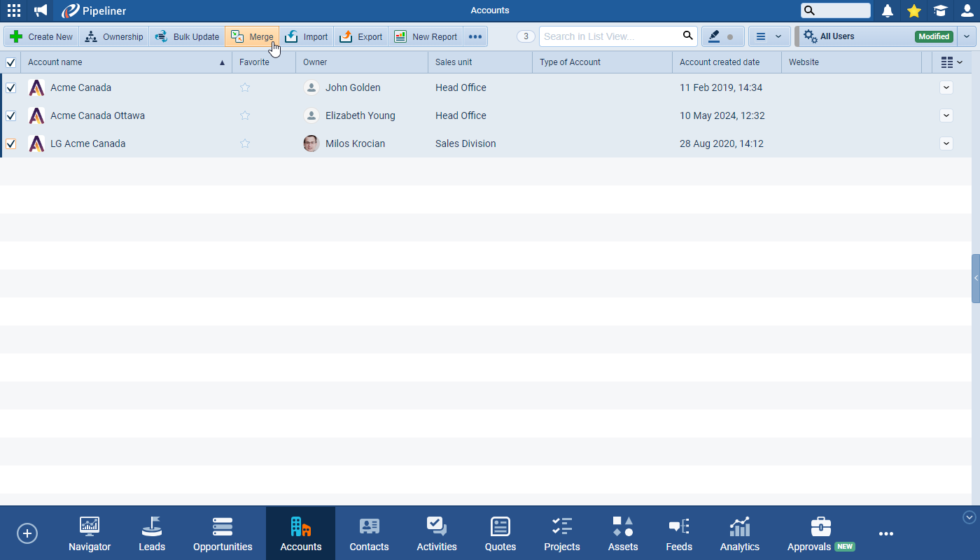The width and height of the screenshot is (980, 560).
Task: Toggle the select all accounts checkbox
Action: point(11,62)
